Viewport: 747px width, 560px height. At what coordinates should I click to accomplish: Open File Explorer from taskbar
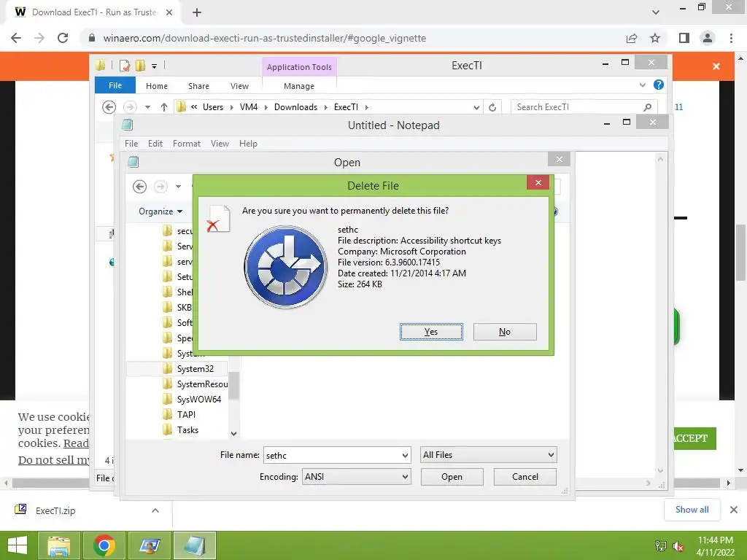tap(58, 545)
